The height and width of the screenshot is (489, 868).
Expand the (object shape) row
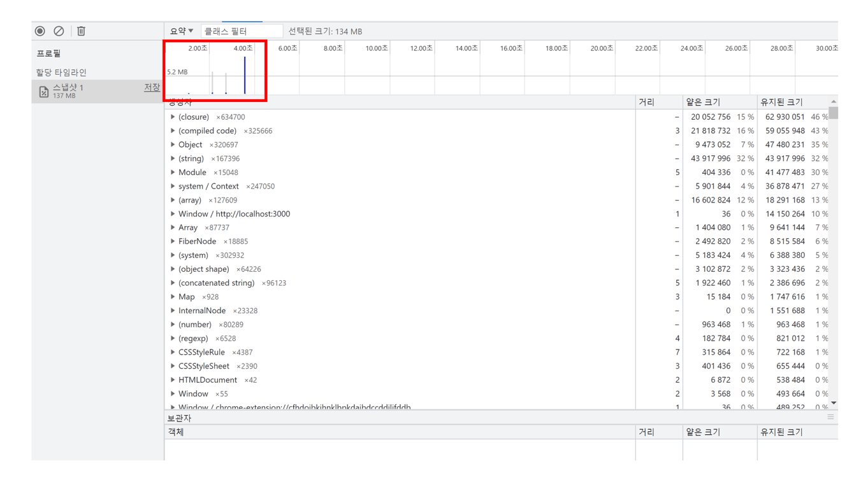(173, 269)
